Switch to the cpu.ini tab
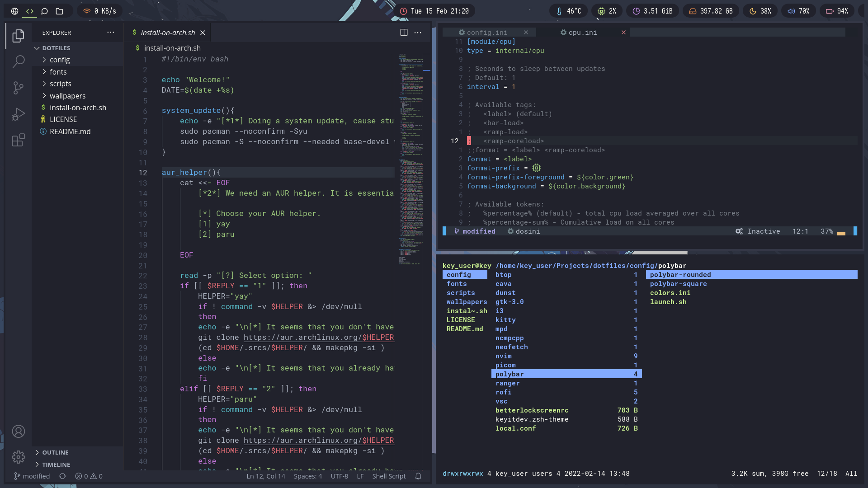The image size is (868, 488). click(583, 33)
